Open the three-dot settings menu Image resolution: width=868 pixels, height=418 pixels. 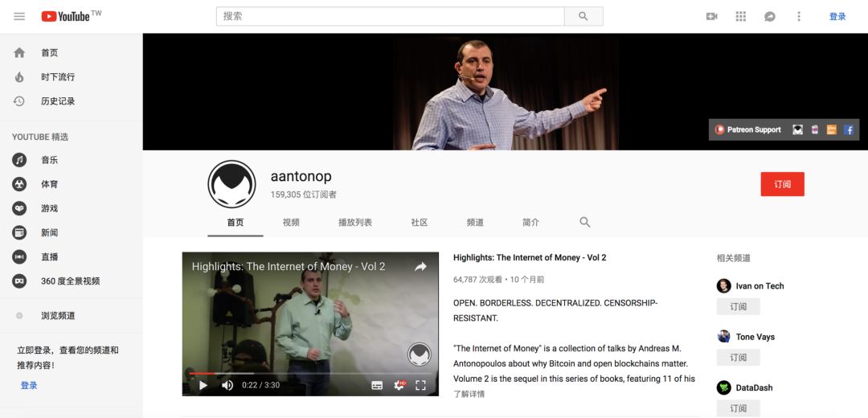pyautogui.click(x=798, y=17)
